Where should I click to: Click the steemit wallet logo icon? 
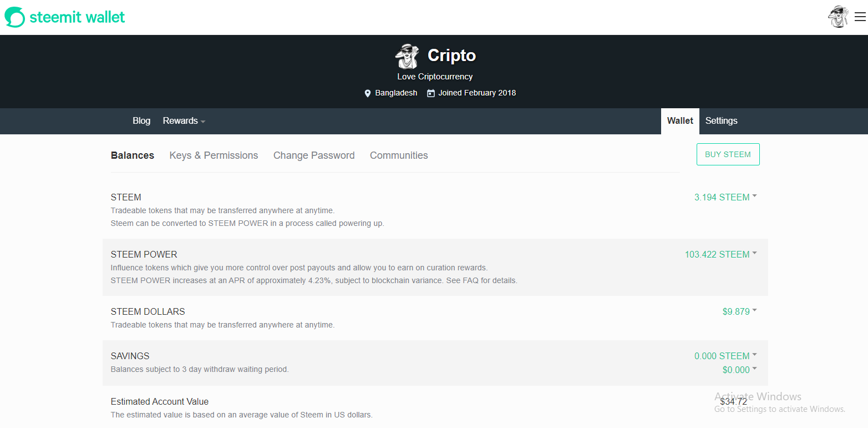[x=15, y=17]
